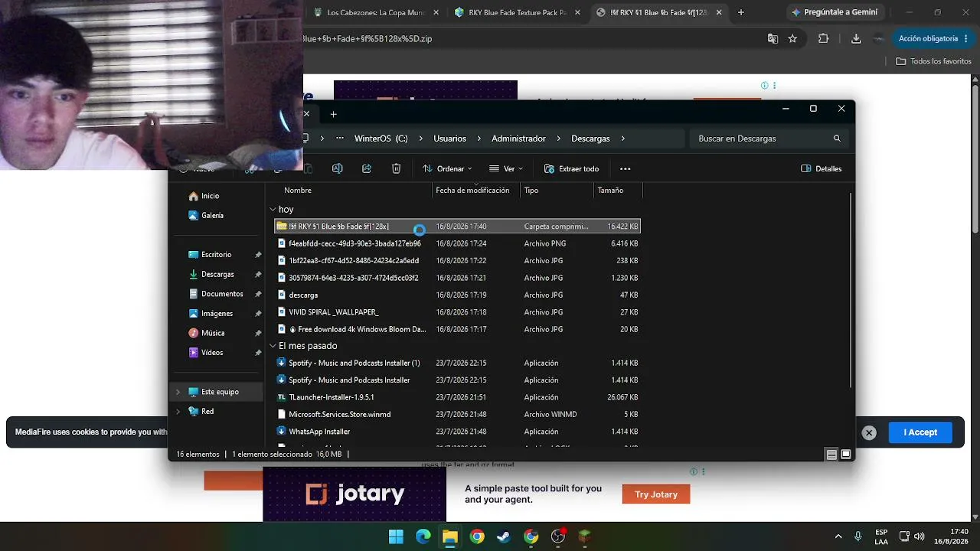The height and width of the screenshot is (551, 980).
Task: Sort by the Fecha de modificación column header
Action: click(x=472, y=190)
